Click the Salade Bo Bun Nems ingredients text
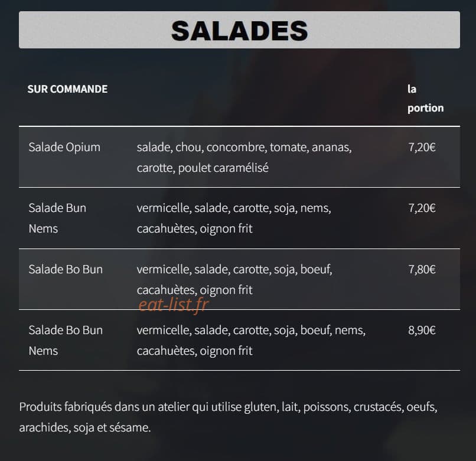The height and width of the screenshot is (461, 476). (251, 340)
